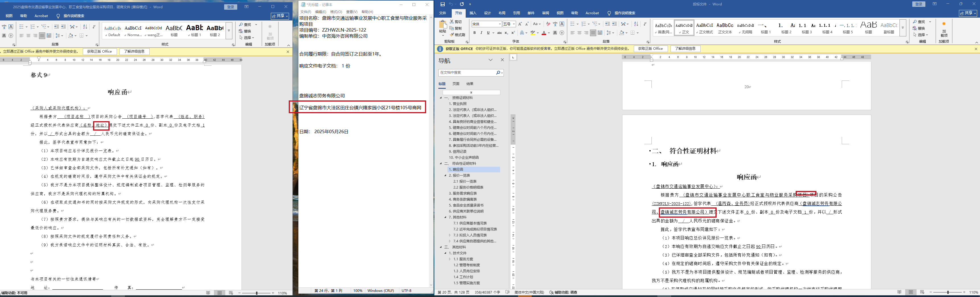This screenshot has width=980, height=297.
Task: Click the Save icon in 投标文件 Word
Action: click(x=442, y=4)
